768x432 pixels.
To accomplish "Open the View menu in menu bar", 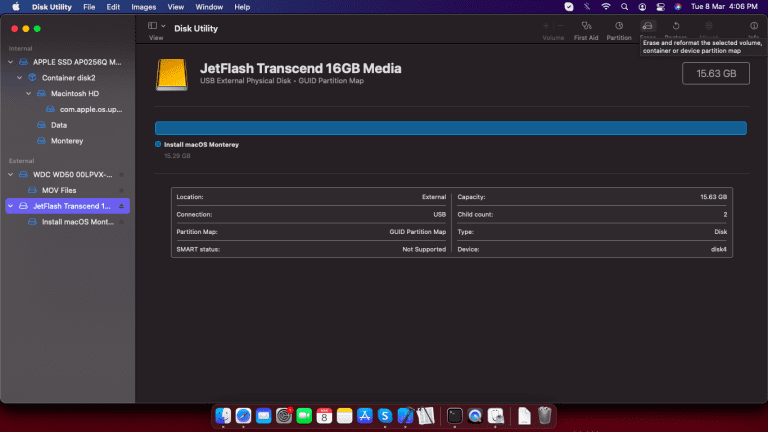I will 176,7.
